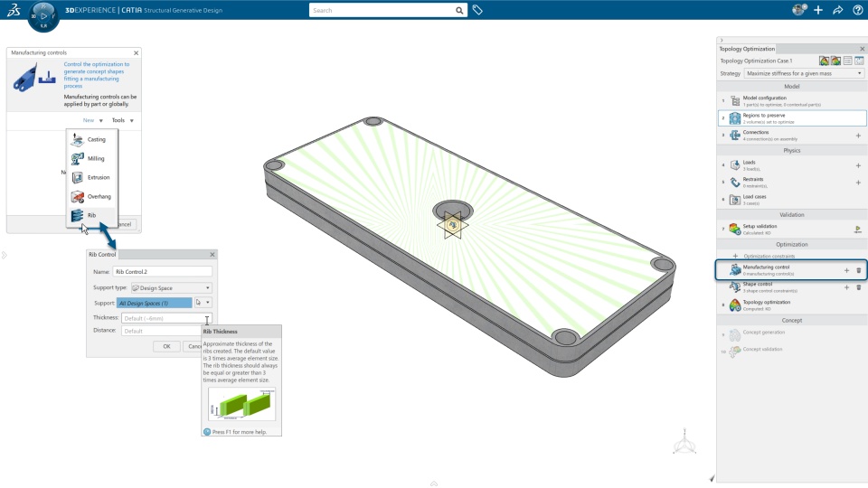
Task: Open the Topology optimization step
Action: (x=792, y=305)
